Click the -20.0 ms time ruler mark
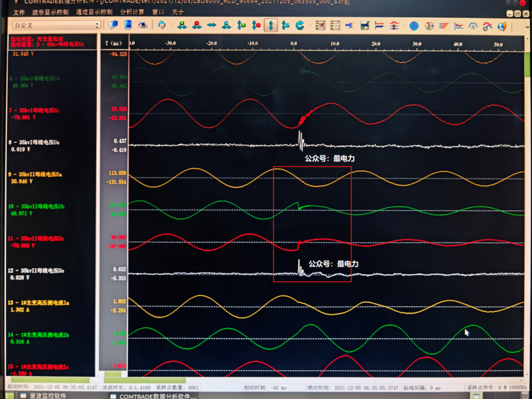532x399 pixels. tap(211, 43)
